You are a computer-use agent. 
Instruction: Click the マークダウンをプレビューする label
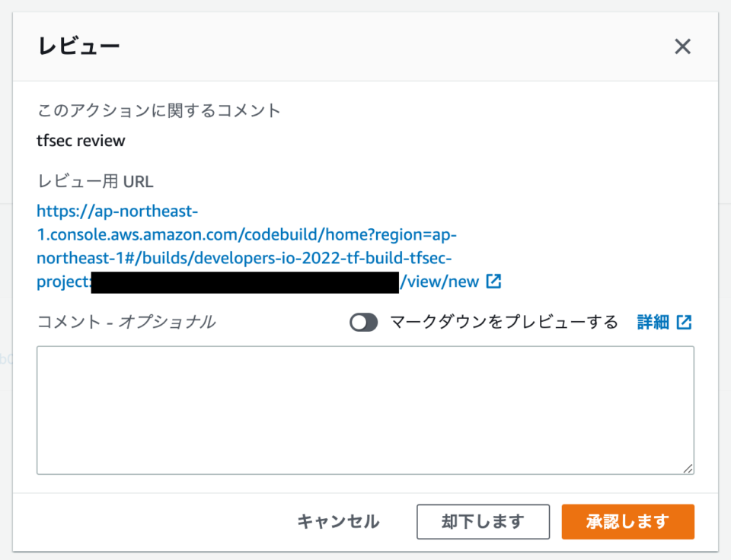click(504, 322)
